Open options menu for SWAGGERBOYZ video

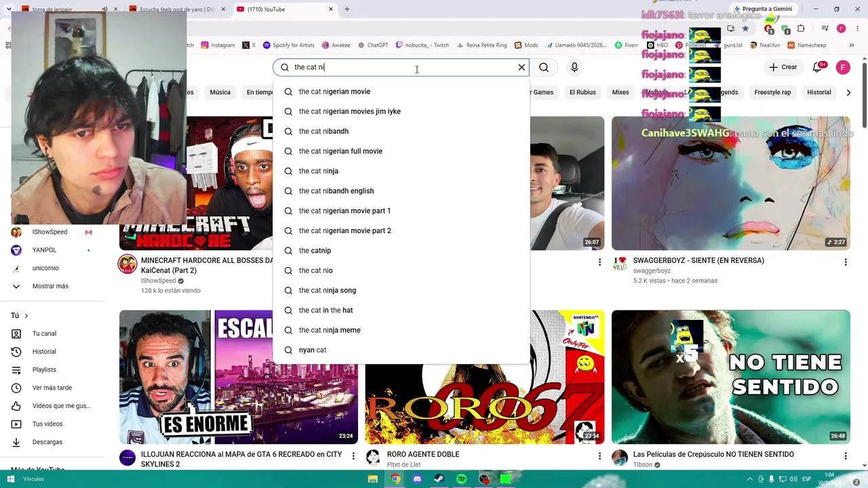(845, 262)
